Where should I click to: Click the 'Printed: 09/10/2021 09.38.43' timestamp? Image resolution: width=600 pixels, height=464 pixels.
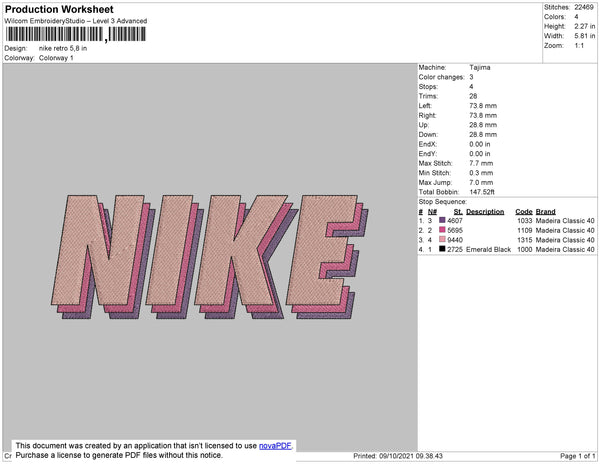pos(398,456)
